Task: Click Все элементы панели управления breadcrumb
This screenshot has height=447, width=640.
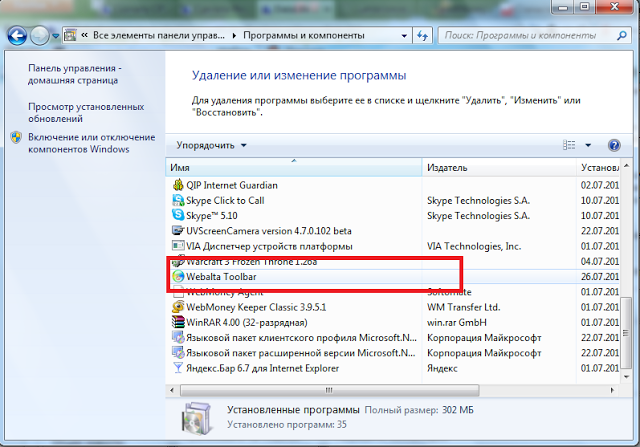Action: coord(159,36)
